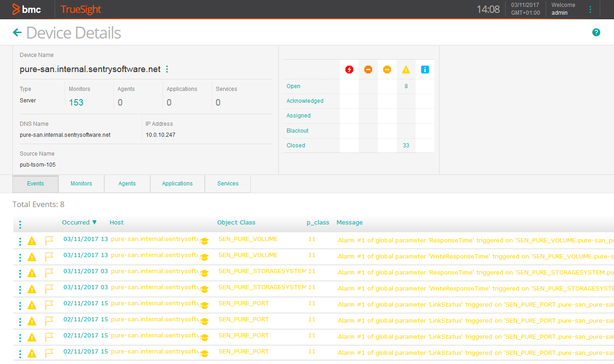Click the orange major severity icon

pos(368,69)
